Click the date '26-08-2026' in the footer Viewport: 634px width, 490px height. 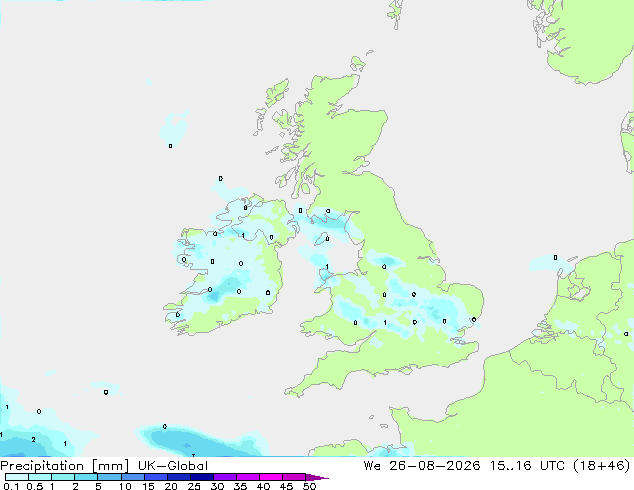(435, 466)
